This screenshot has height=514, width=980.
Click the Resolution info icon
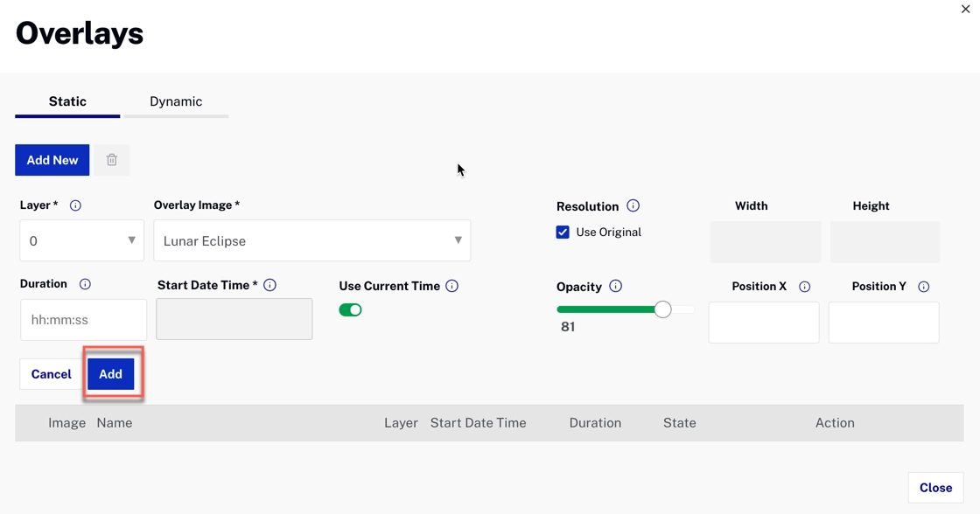[634, 205]
